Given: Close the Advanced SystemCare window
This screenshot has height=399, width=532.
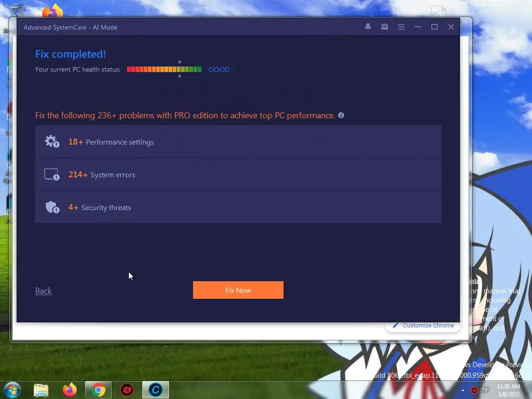Looking at the screenshot, I should coord(451,27).
